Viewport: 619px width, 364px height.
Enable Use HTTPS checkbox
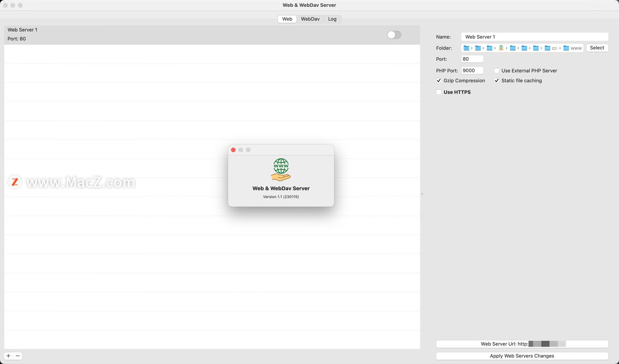pos(439,92)
